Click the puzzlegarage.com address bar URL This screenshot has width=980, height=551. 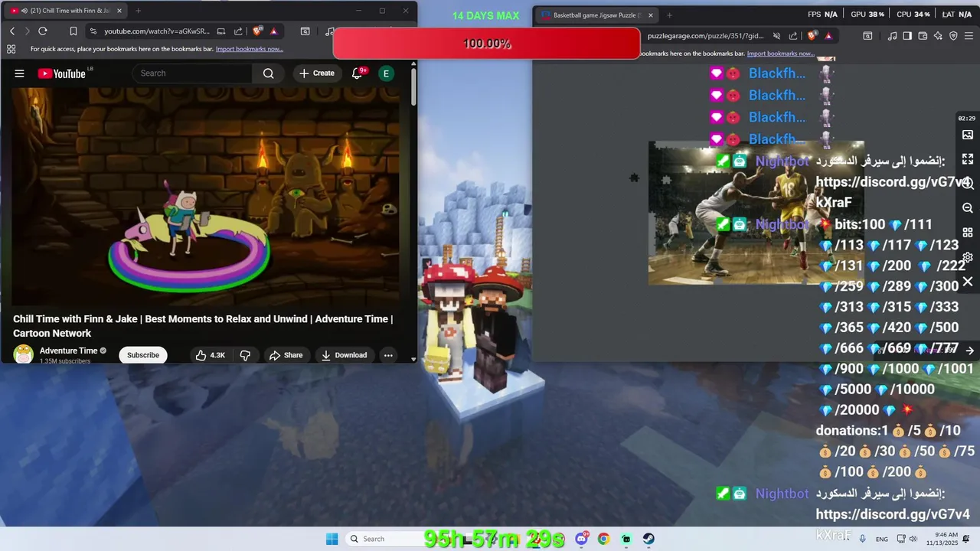[705, 36]
